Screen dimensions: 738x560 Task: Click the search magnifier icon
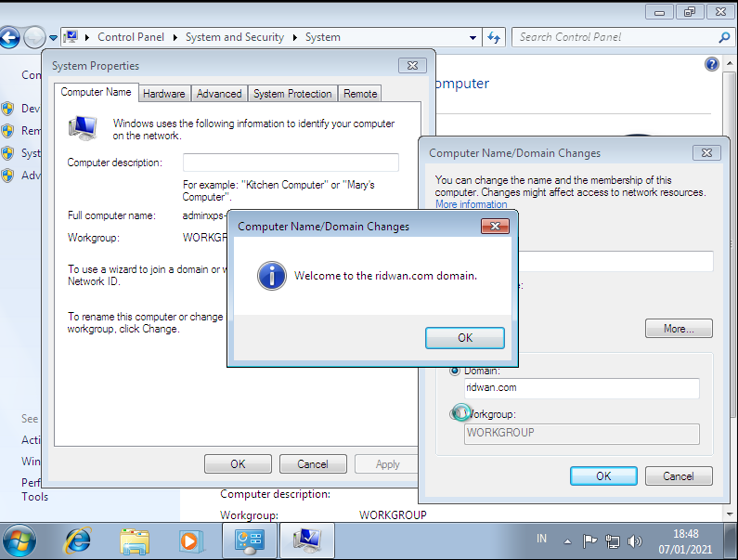click(724, 37)
